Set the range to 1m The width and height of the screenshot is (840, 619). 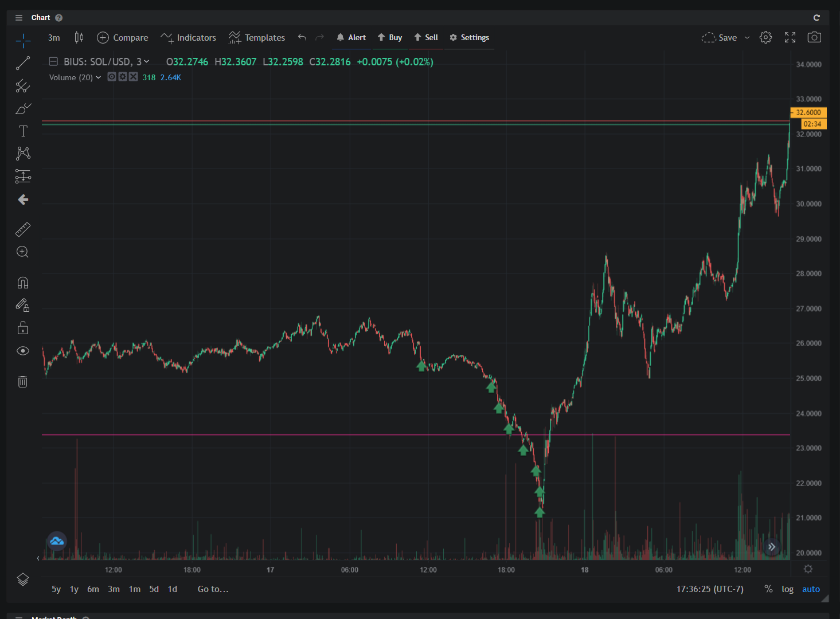135,589
